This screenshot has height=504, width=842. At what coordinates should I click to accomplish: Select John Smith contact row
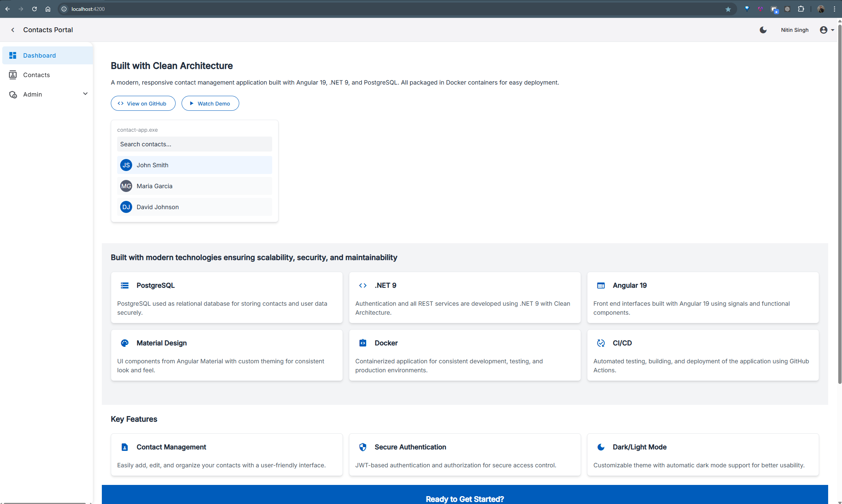pos(195,165)
